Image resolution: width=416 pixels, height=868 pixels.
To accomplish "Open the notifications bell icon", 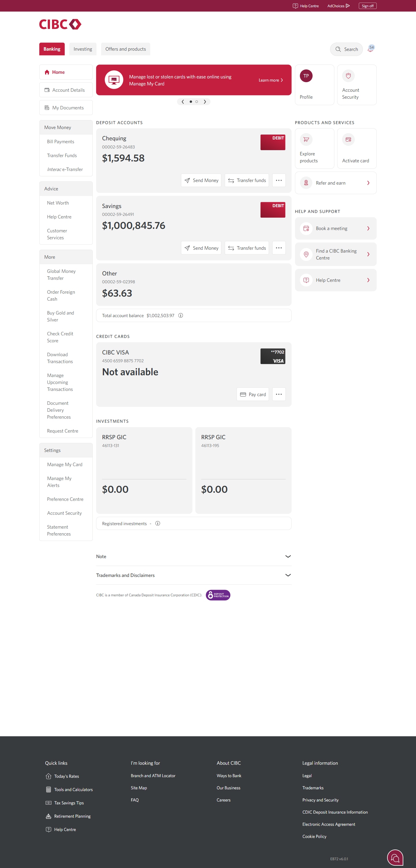I will (371, 49).
